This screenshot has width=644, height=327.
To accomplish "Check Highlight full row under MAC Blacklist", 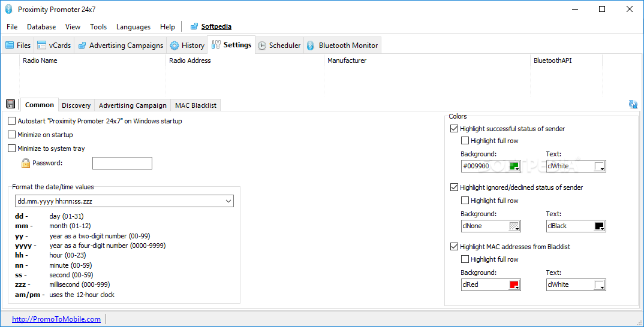I will 465,259.
